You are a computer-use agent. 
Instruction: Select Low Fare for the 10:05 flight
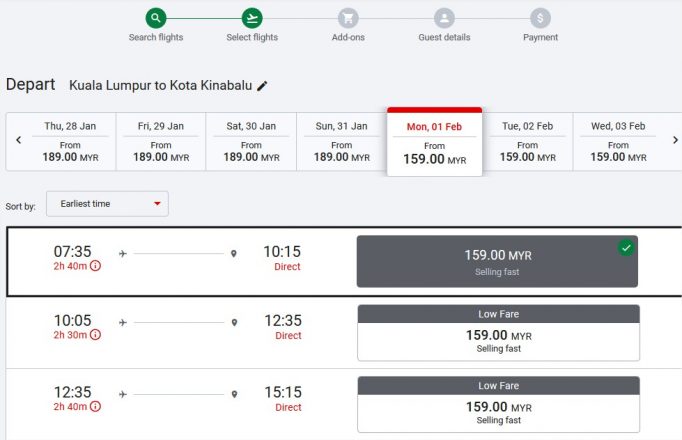pos(498,333)
